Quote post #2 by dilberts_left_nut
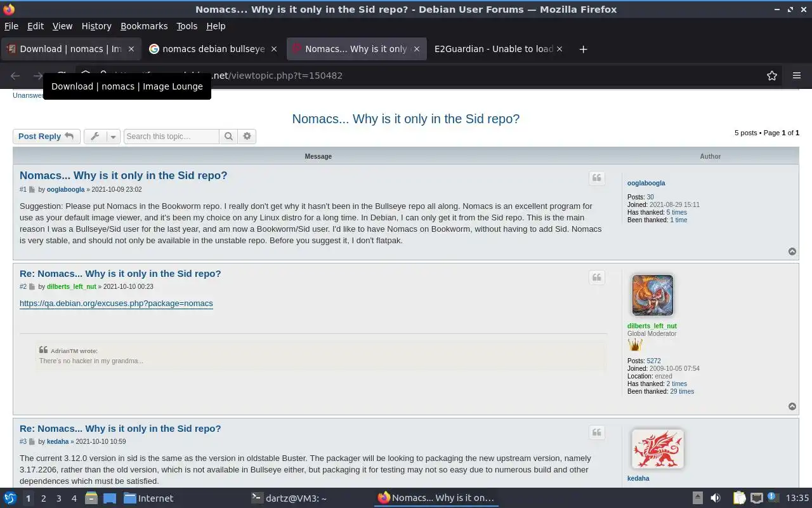 point(597,277)
